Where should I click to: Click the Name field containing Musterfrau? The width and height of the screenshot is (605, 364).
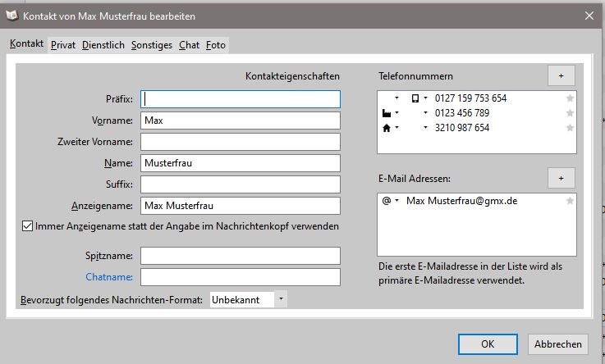(241, 163)
